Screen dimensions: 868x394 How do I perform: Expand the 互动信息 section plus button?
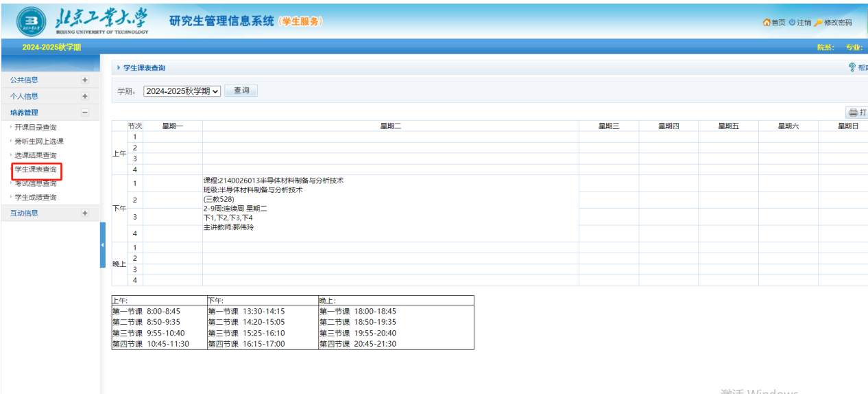85,213
